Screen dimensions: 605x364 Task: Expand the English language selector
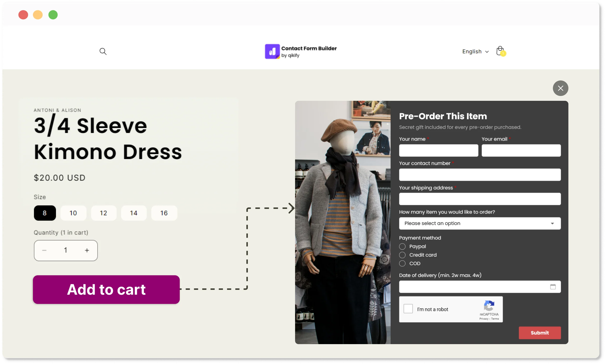tap(475, 52)
